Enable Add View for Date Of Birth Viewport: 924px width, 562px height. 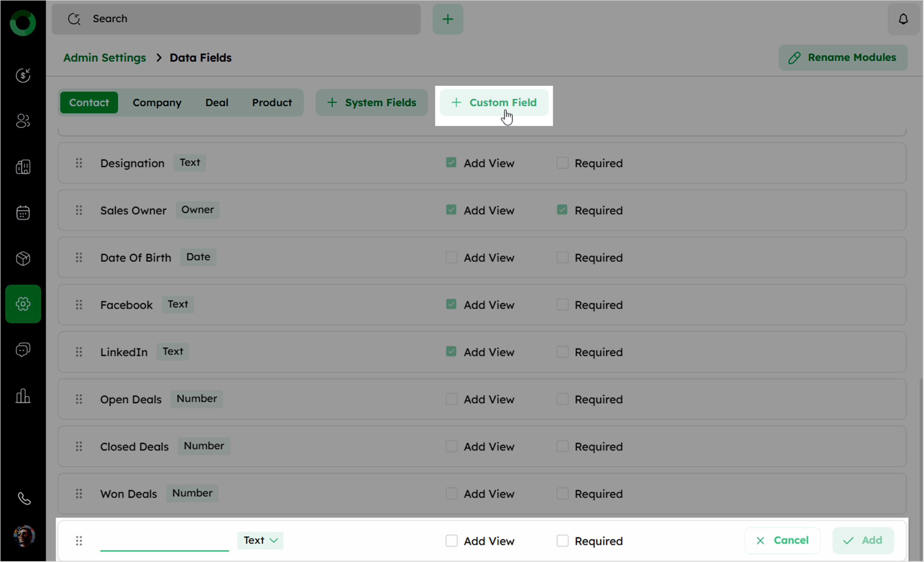click(451, 257)
